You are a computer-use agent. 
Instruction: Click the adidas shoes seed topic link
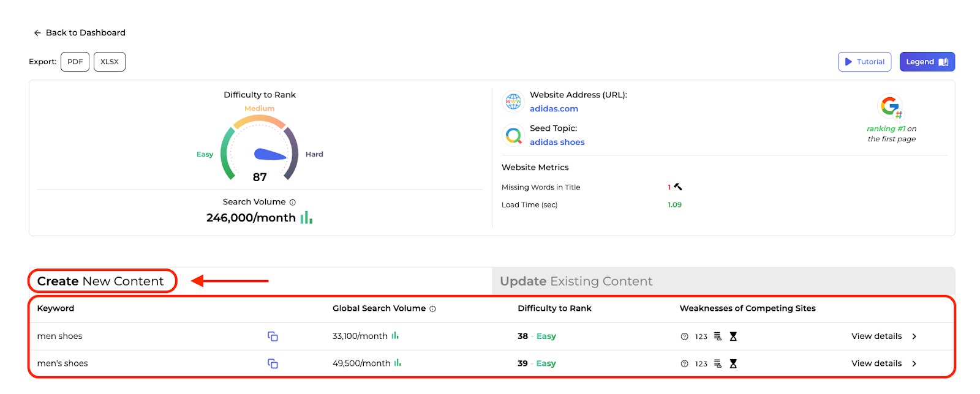[x=557, y=143]
